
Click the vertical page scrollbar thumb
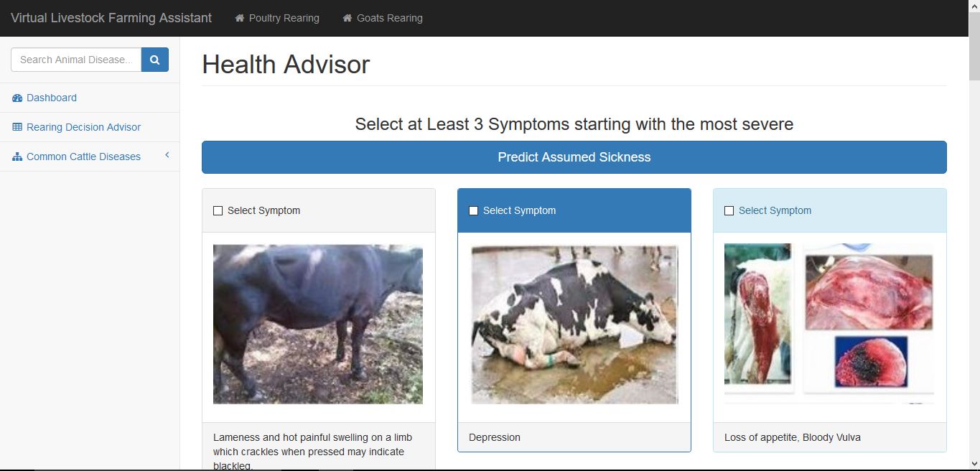(974, 57)
